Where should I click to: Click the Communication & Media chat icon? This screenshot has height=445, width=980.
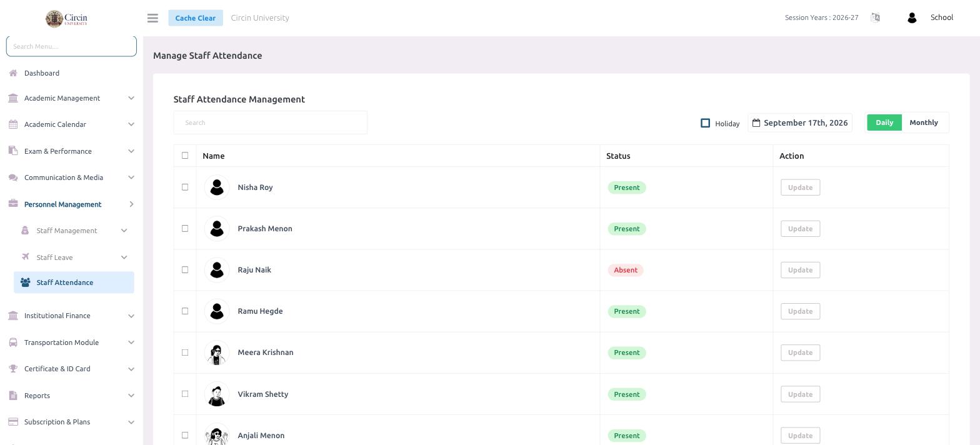13,177
